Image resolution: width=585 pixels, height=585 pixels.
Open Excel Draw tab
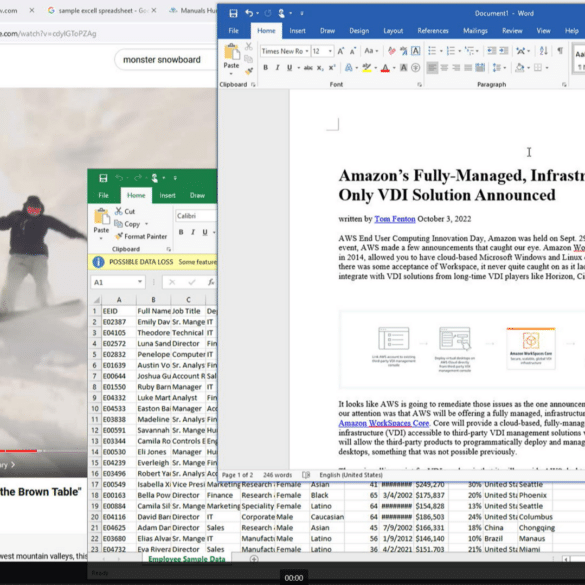197,195
